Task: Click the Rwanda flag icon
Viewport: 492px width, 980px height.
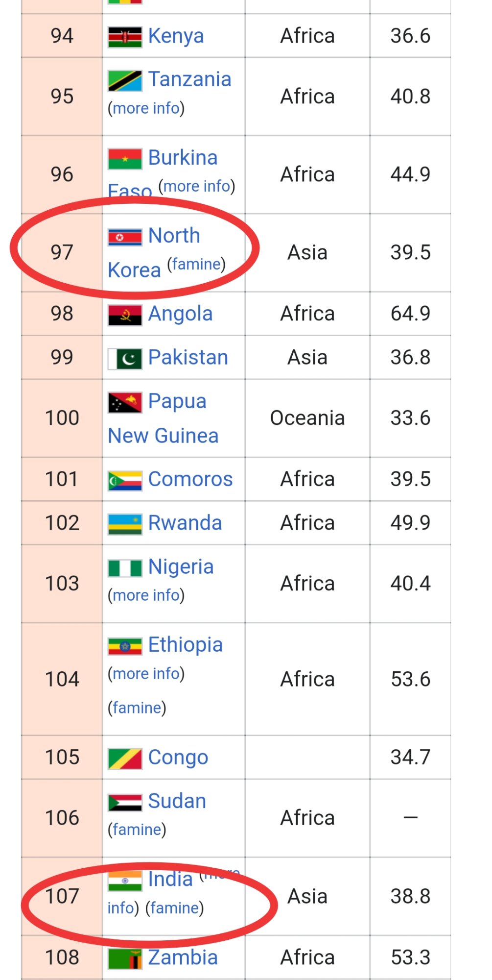Action: (125, 524)
